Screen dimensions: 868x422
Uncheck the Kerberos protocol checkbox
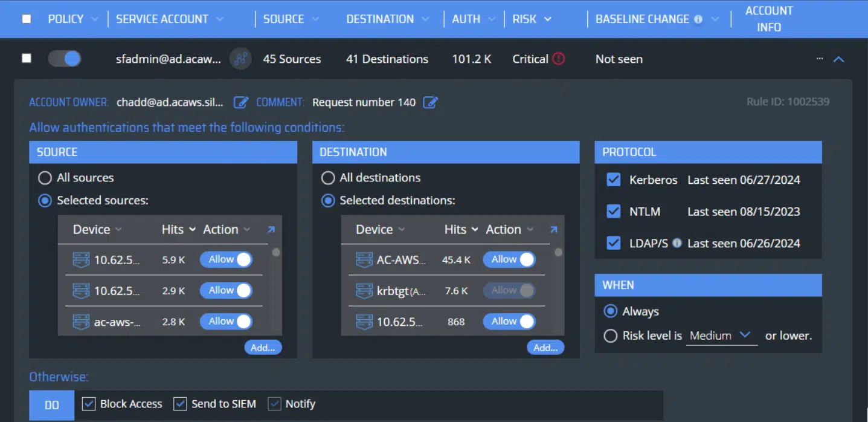coord(614,180)
